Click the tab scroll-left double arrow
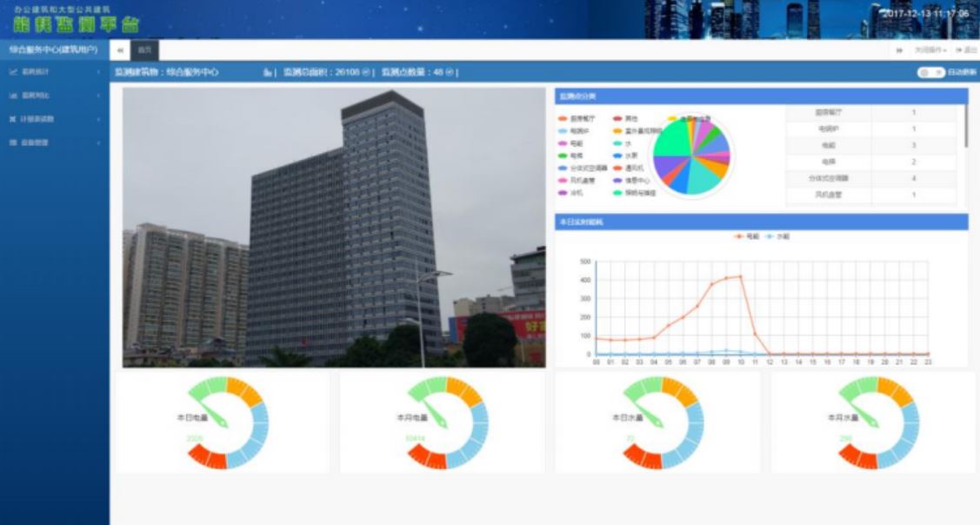This screenshot has width=980, height=525. [x=120, y=50]
